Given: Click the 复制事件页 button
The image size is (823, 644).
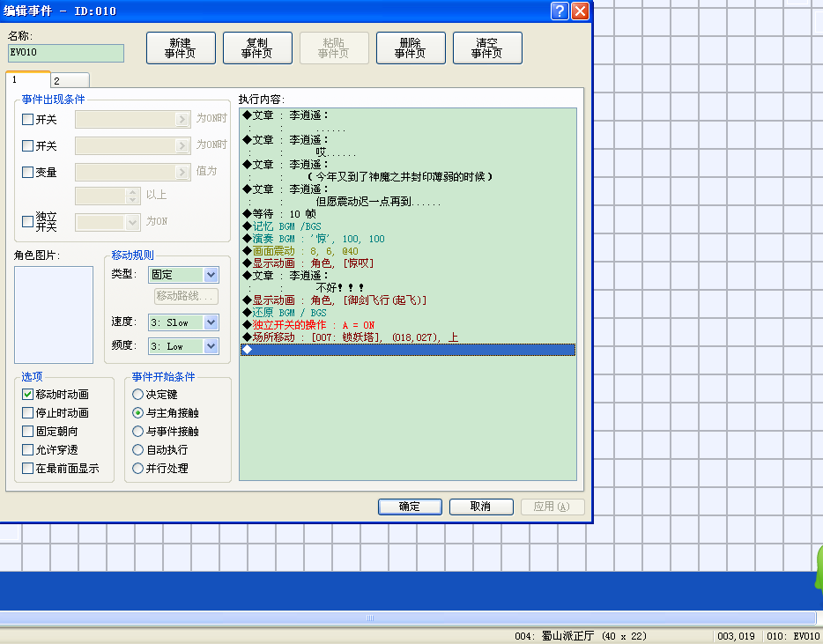Looking at the screenshot, I should [x=257, y=48].
